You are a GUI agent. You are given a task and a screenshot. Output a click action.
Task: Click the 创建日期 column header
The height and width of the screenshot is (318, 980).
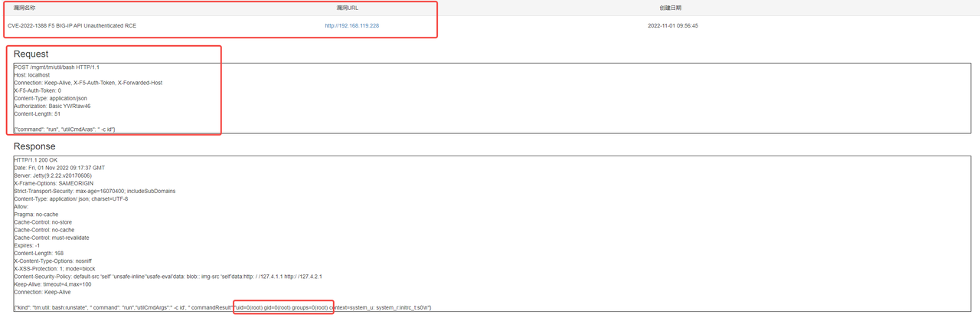pos(670,8)
